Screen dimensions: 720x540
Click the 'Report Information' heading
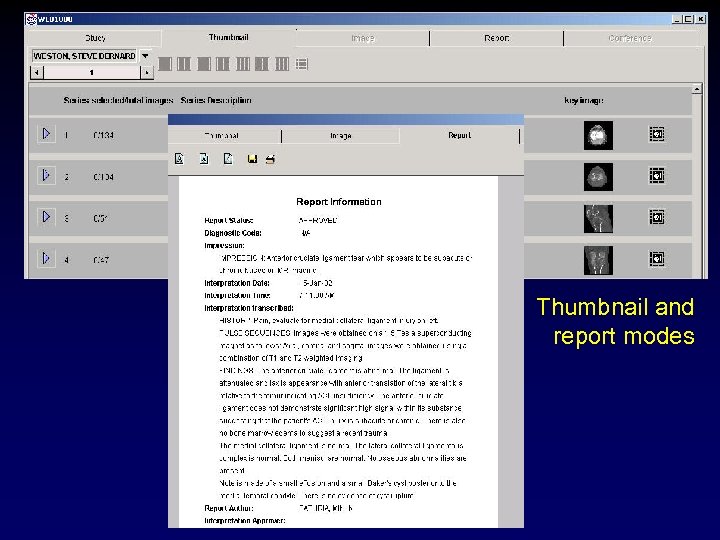(x=339, y=202)
